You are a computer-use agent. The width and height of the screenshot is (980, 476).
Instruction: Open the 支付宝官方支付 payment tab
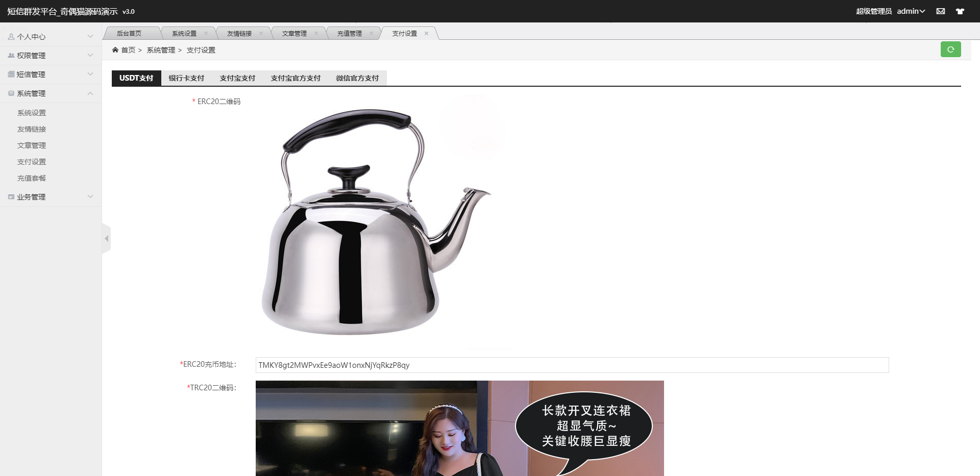(296, 78)
